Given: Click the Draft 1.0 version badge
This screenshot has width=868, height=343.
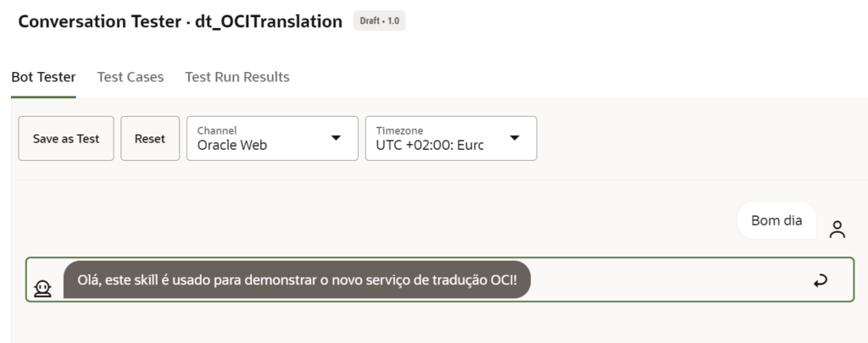Looking at the screenshot, I should (x=379, y=21).
